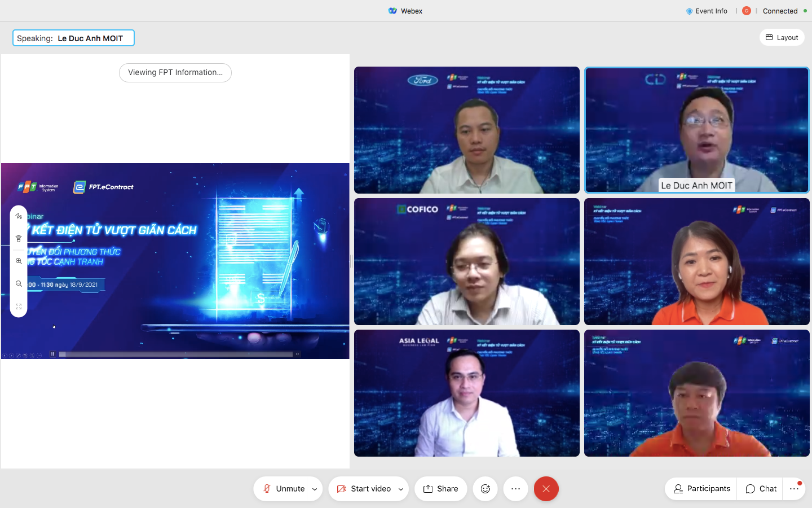Screen dimensions: 812x508
Task: Leave the meeting with red X
Action: pyautogui.click(x=546, y=489)
